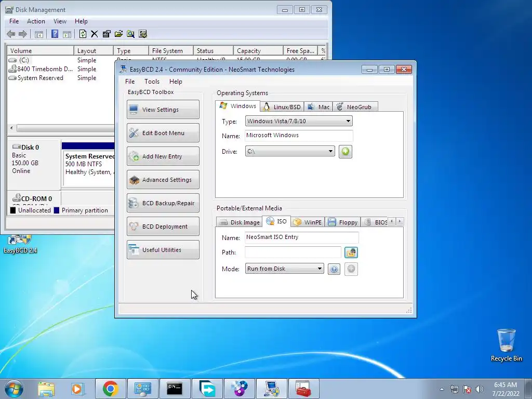The height and width of the screenshot is (399, 532).
Task: Click the Action Center flag tray icon
Action: 467,389
